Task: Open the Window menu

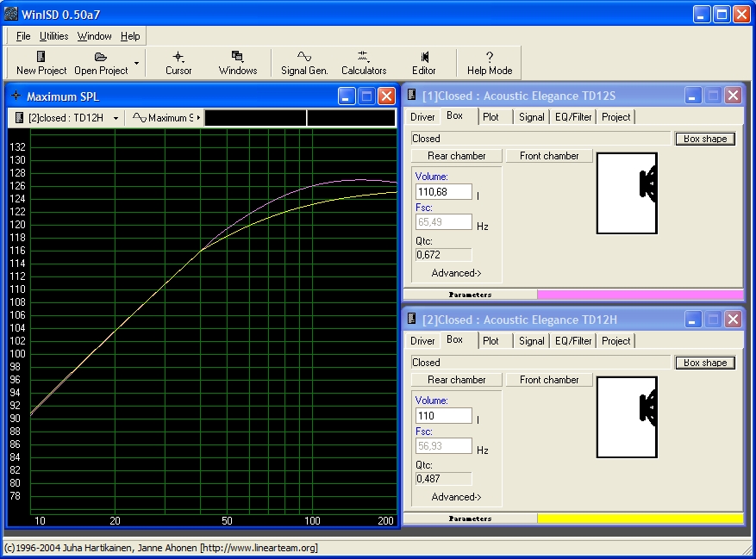Action: pyautogui.click(x=95, y=36)
